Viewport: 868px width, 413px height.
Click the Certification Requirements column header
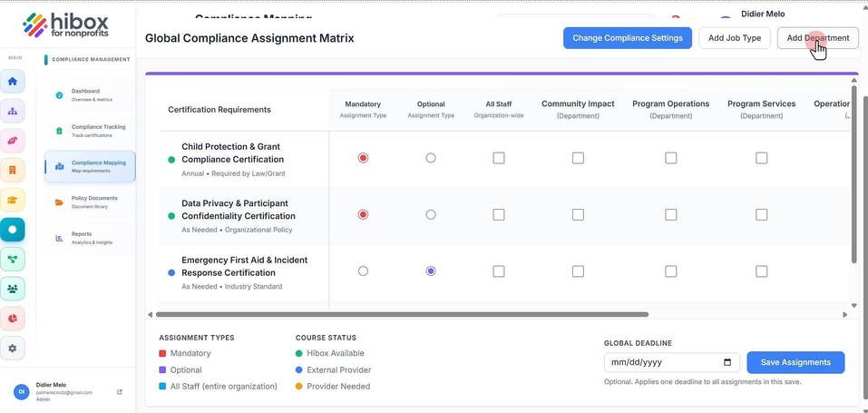pyautogui.click(x=219, y=110)
